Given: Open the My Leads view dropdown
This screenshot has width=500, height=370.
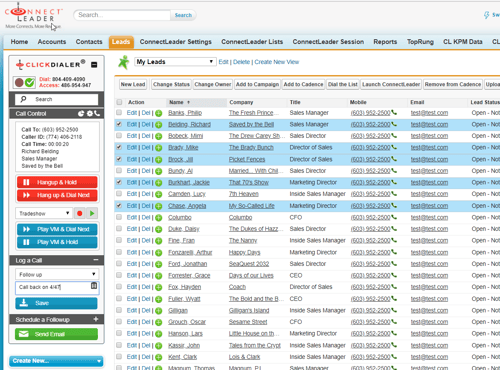Looking at the screenshot, I should 175,62.
